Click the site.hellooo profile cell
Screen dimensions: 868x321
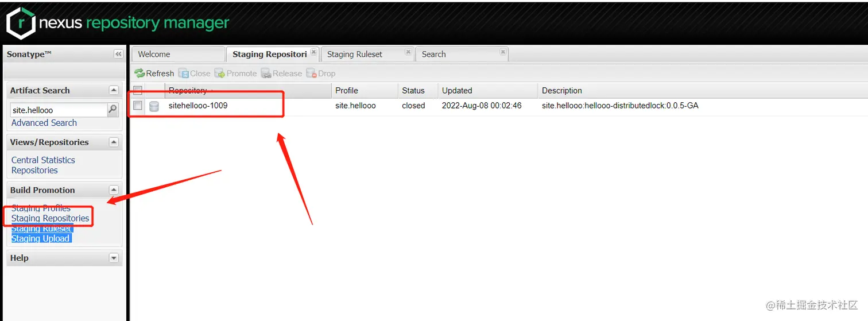pos(355,106)
